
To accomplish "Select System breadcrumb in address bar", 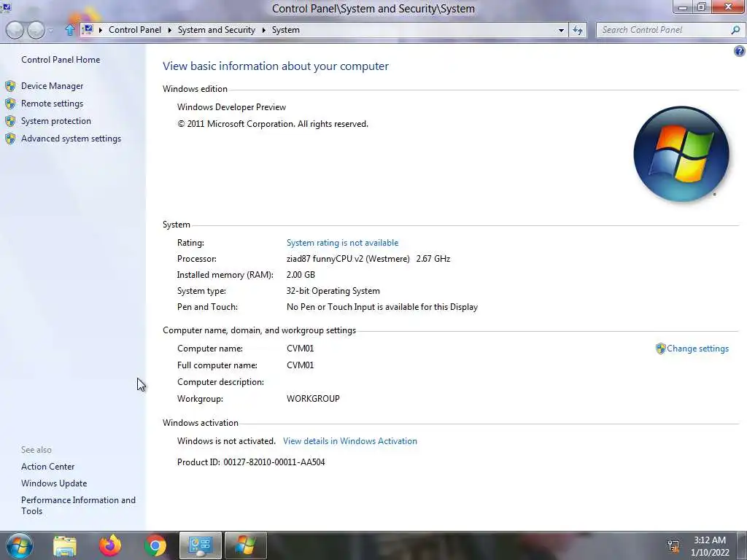I will click(x=286, y=29).
